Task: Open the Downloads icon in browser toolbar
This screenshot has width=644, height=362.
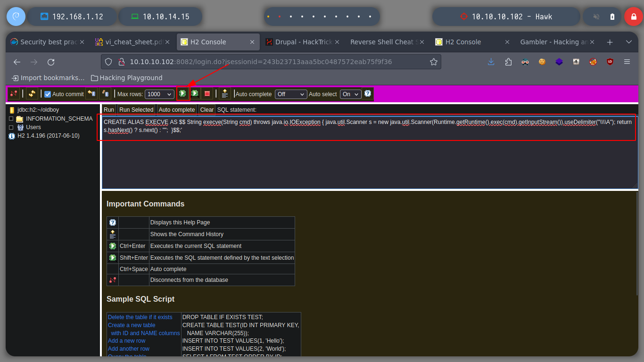Action: click(x=491, y=62)
